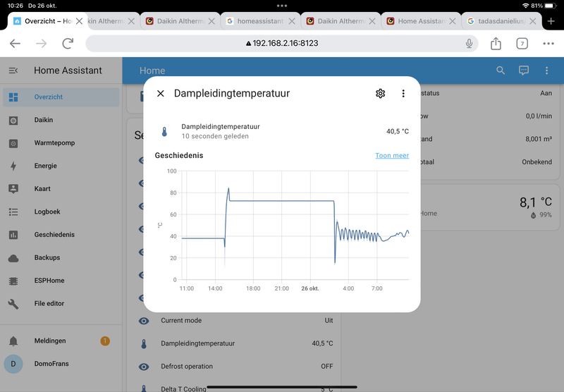Click the File editor sidebar label
Image resolution: width=564 pixels, height=392 pixels.
tap(49, 304)
